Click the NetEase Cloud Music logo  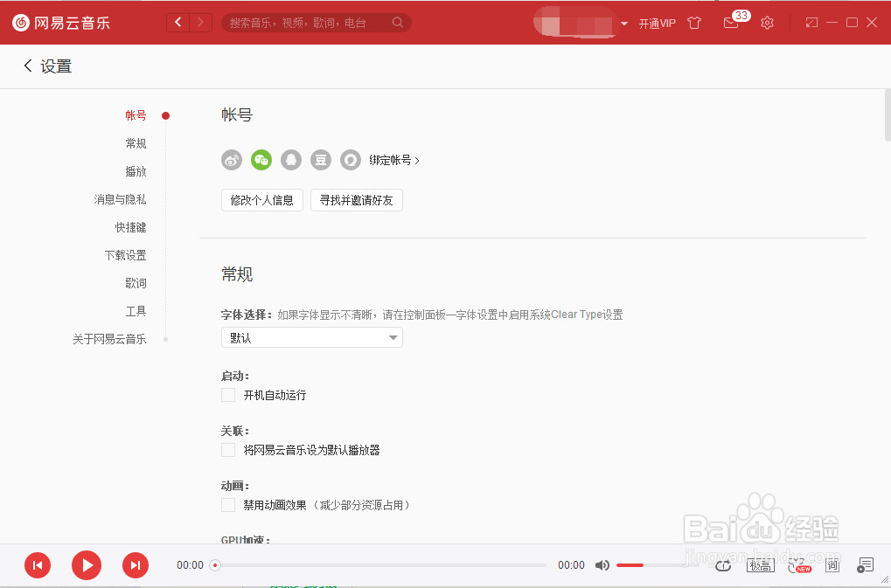click(x=61, y=23)
